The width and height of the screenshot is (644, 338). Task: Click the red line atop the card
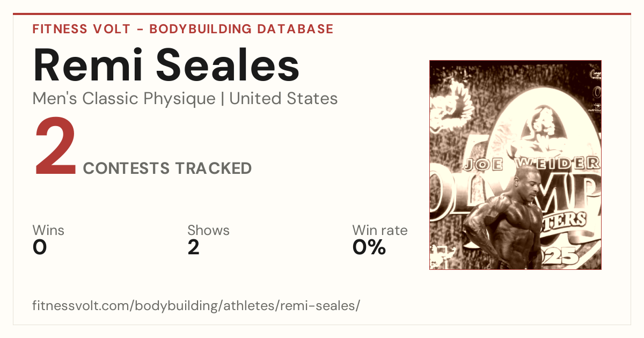click(x=322, y=14)
